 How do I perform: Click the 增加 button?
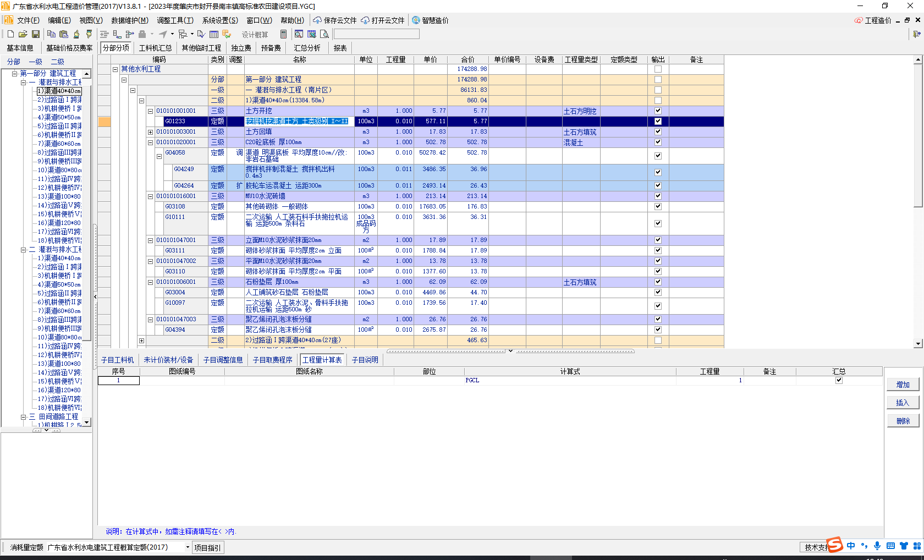click(903, 385)
